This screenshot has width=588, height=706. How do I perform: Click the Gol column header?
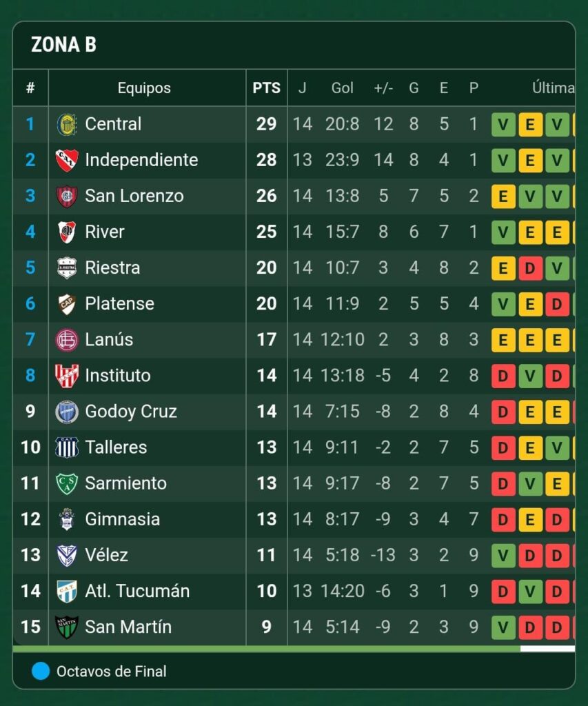343,88
